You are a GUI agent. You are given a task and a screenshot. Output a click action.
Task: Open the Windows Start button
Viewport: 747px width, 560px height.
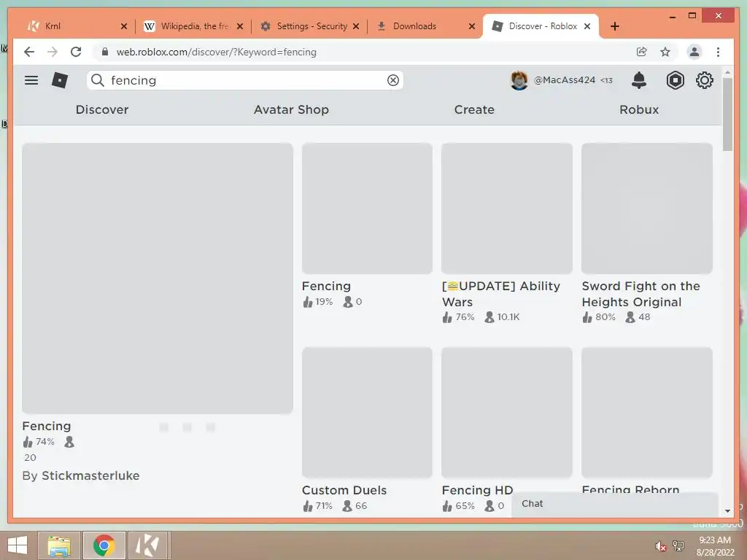pyautogui.click(x=18, y=545)
